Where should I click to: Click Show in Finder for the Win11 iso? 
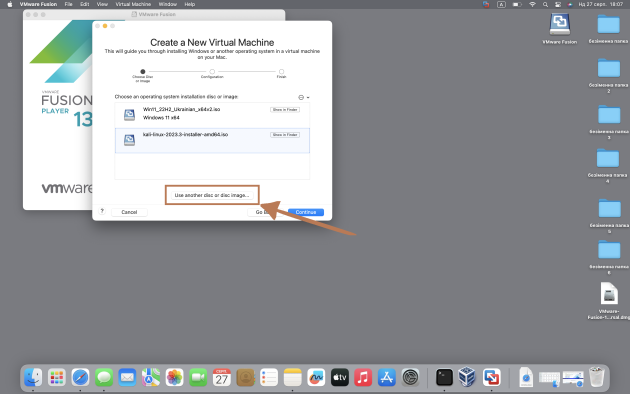click(x=285, y=110)
